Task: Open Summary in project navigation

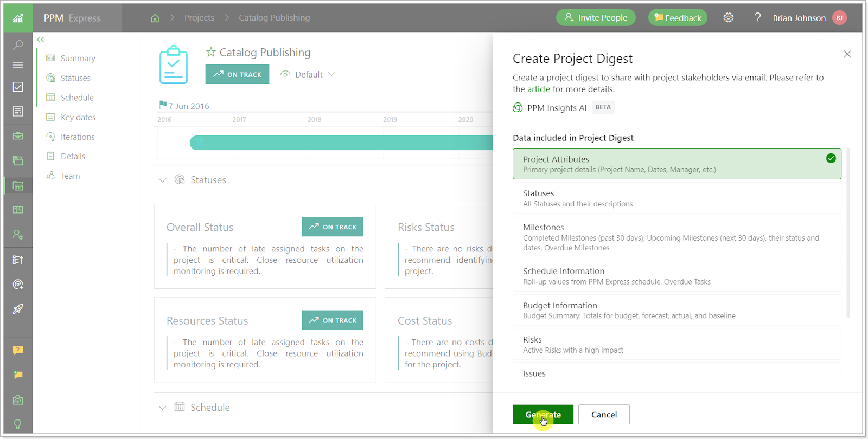Action: [x=78, y=59]
